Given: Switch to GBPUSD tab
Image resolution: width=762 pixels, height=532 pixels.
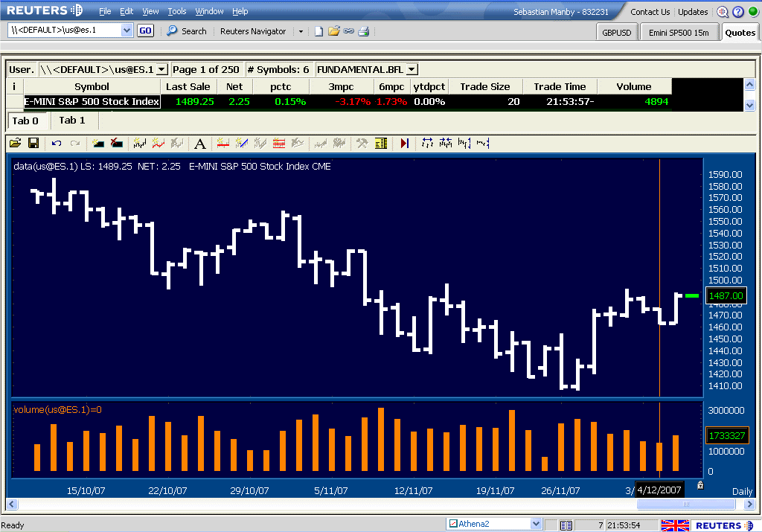Looking at the screenshot, I should (617, 33).
